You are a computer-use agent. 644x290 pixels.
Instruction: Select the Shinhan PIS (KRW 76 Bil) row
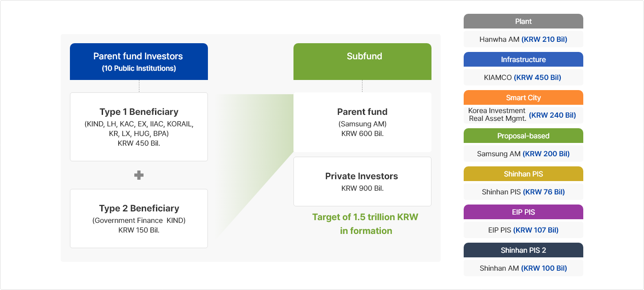point(523,192)
